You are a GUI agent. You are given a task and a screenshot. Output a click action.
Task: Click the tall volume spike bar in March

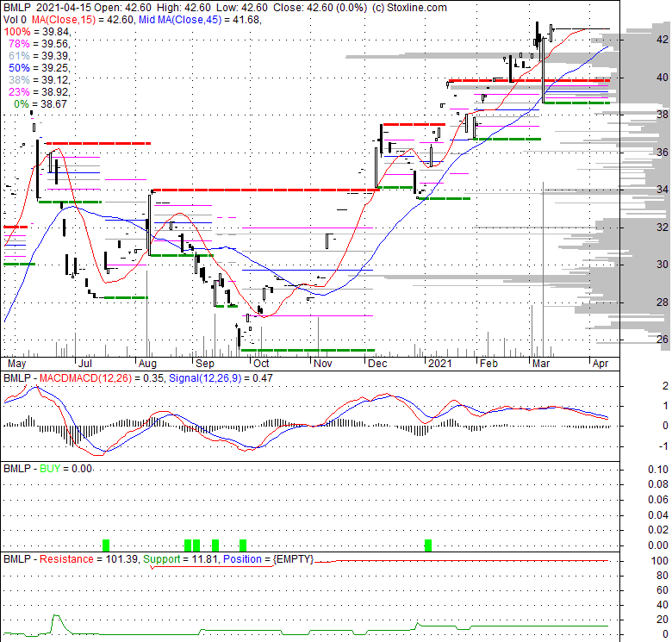[544, 269]
